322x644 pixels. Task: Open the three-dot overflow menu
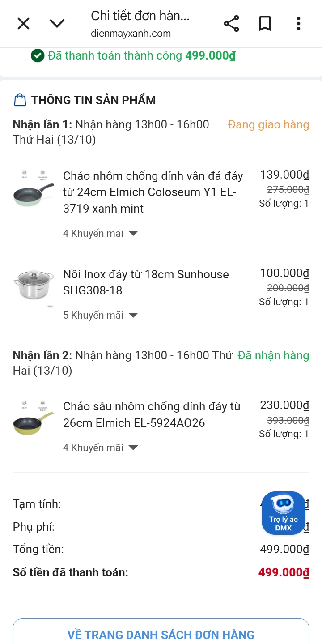298,24
